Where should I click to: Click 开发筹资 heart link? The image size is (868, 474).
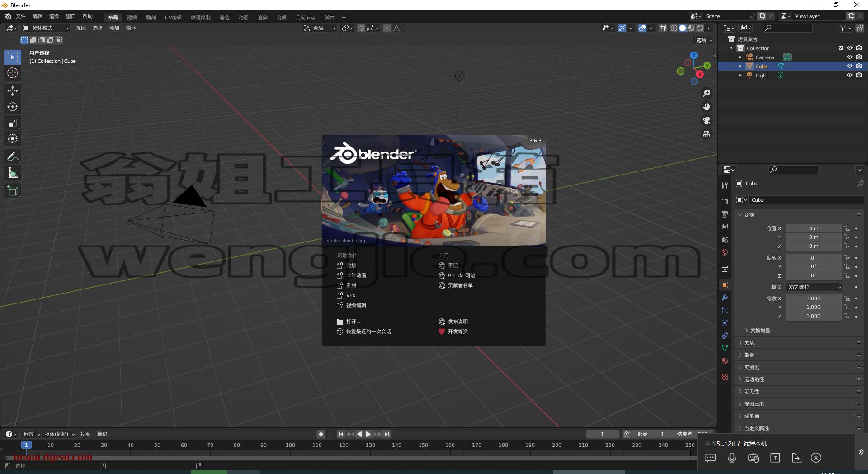(453, 332)
